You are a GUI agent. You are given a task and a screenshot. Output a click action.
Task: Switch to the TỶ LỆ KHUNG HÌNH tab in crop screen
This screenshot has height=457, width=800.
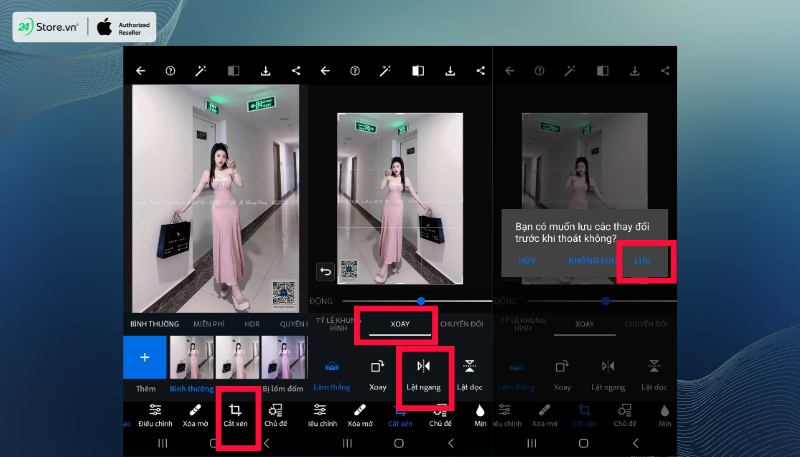pyautogui.click(x=338, y=324)
